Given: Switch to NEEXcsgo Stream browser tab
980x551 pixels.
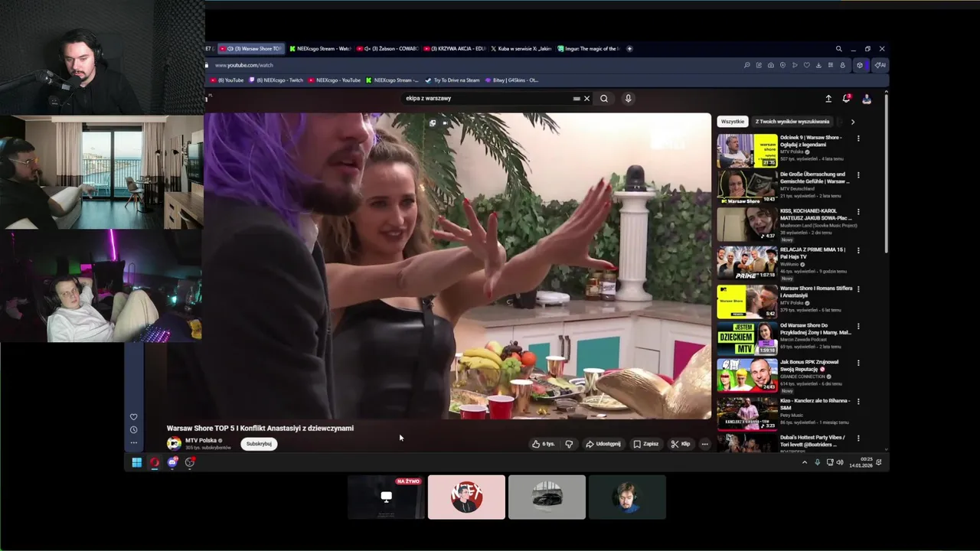Looking at the screenshot, I should point(320,49).
